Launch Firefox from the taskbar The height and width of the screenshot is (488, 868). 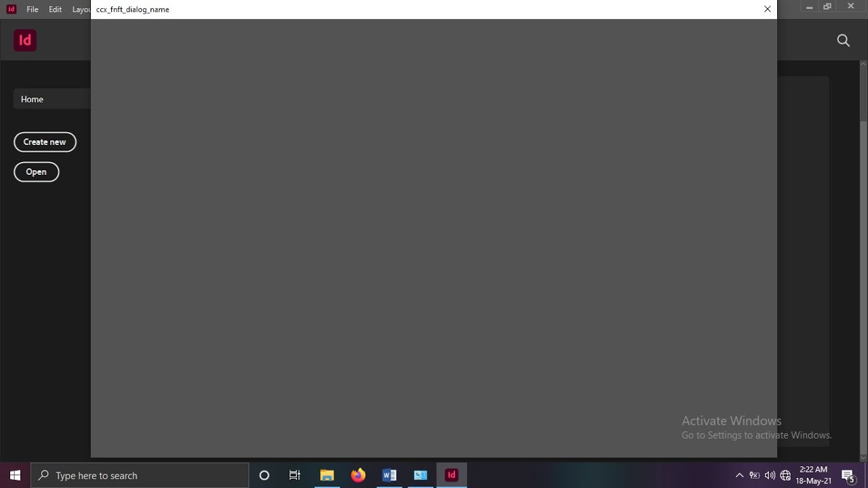point(358,475)
